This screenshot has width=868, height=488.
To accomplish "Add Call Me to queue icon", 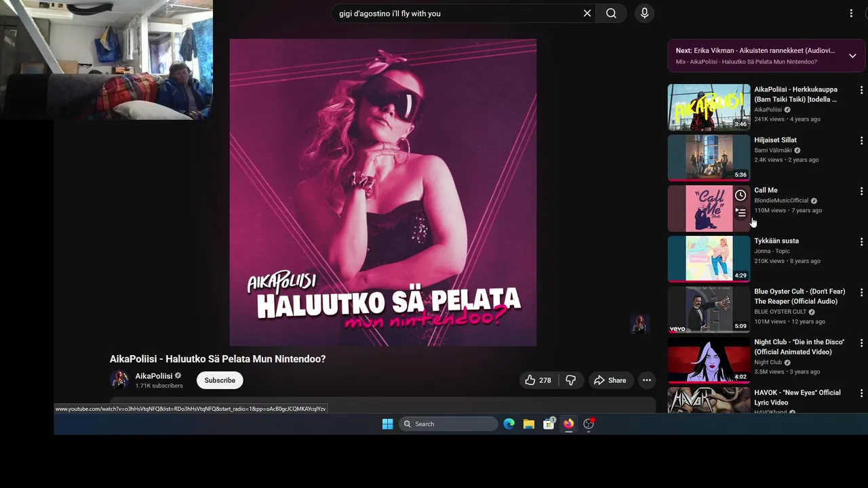I will point(741,212).
